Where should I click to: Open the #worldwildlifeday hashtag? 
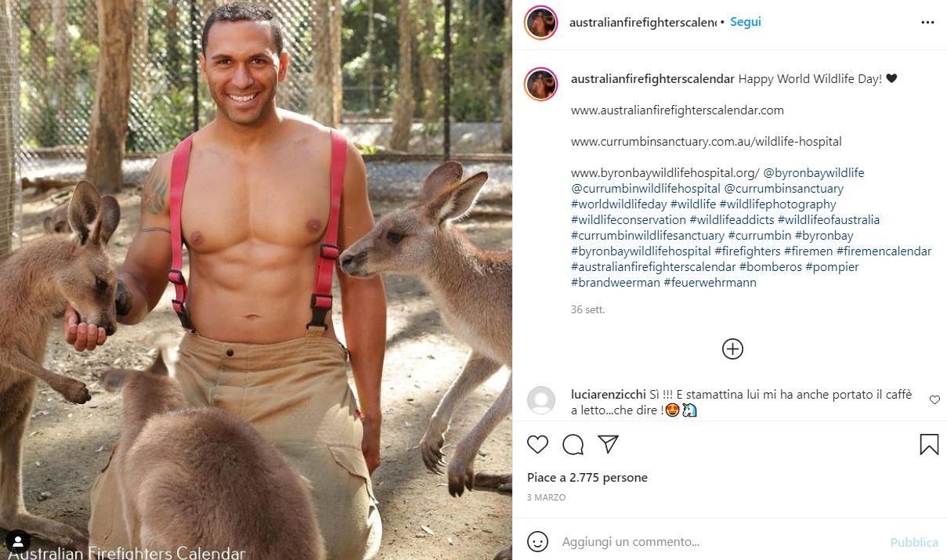click(x=619, y=204)
